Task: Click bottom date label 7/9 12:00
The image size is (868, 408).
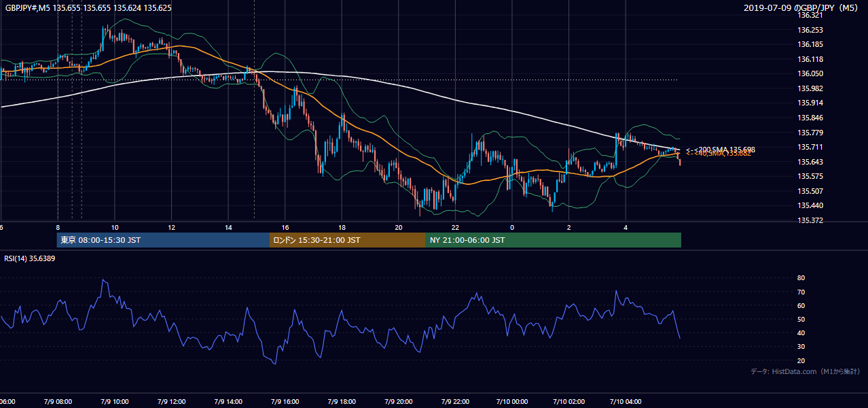Action: [x=171, y=402]
